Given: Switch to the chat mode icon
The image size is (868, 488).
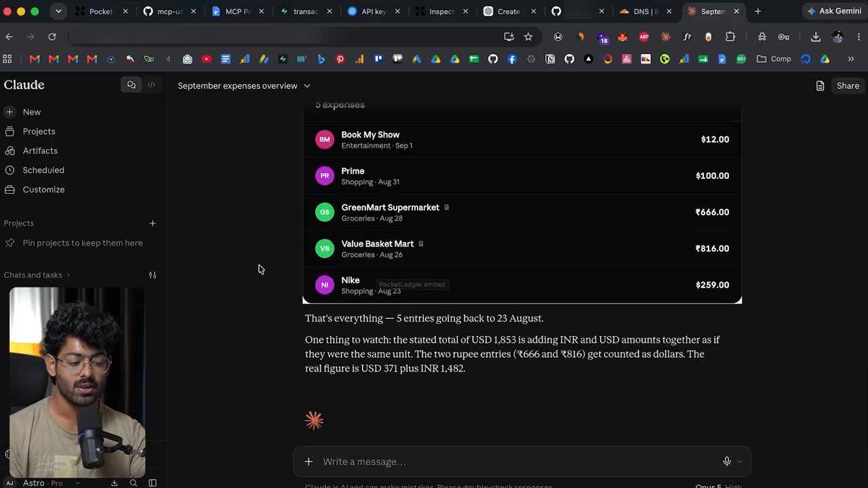Looking at the screenshot, I should (132, 85).
